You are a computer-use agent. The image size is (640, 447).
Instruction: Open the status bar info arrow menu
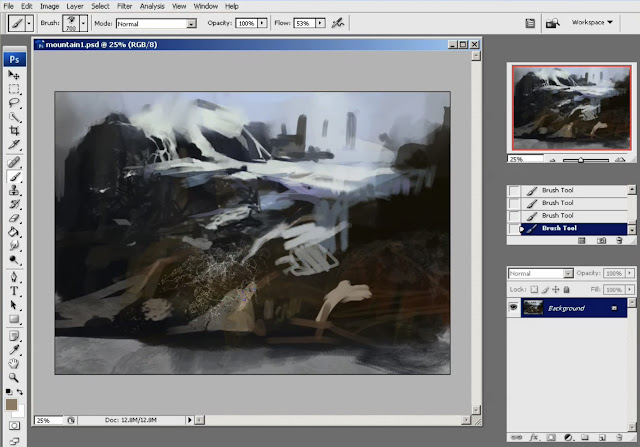189,420
